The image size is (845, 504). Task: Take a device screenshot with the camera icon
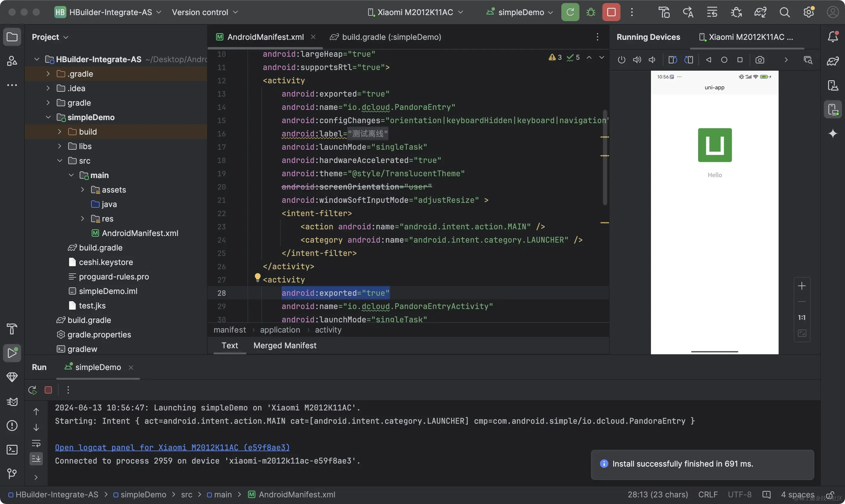(759, 60)
